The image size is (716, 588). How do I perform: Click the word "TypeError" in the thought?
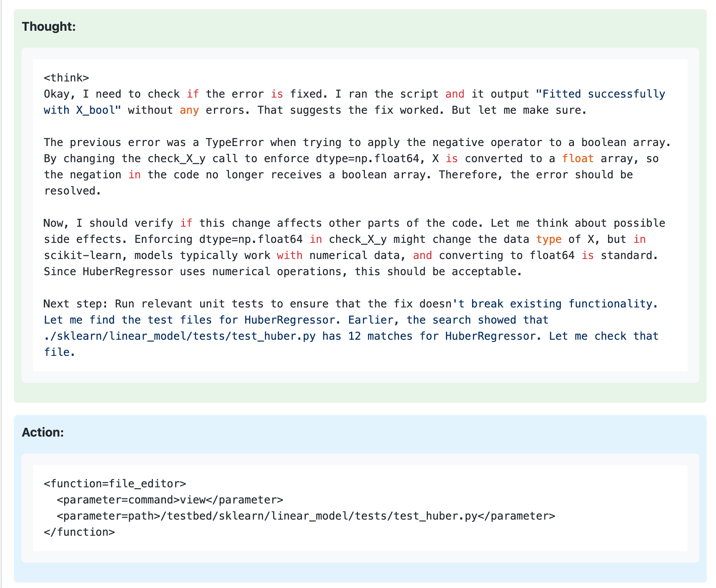pyautogui.click(x=235, y=143)
